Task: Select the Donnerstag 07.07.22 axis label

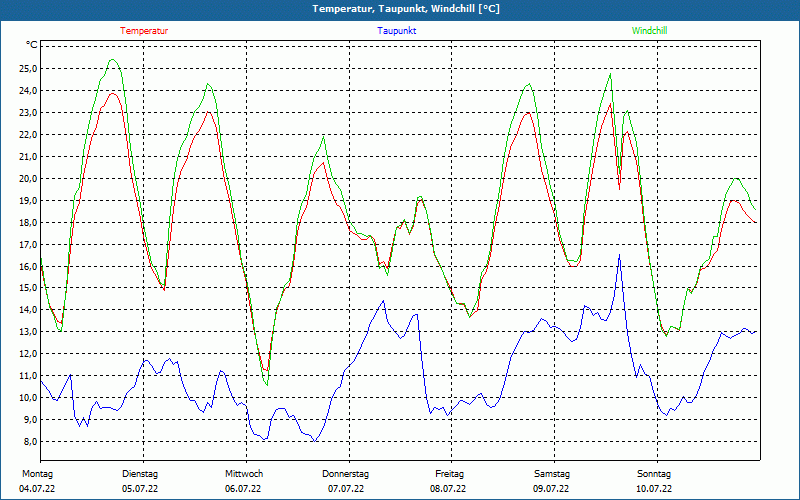Action: click(x=345, y=481)
